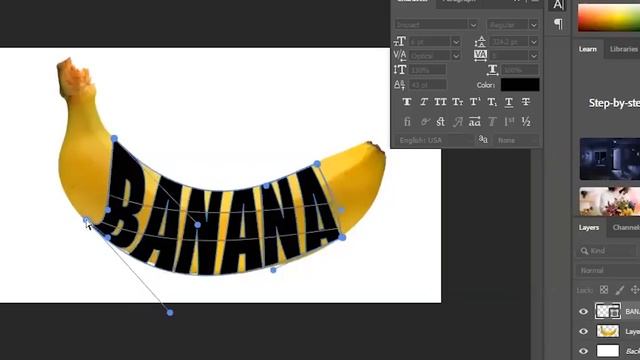
Task: Hide the BANANA text layer
Action: coord(584,311)
